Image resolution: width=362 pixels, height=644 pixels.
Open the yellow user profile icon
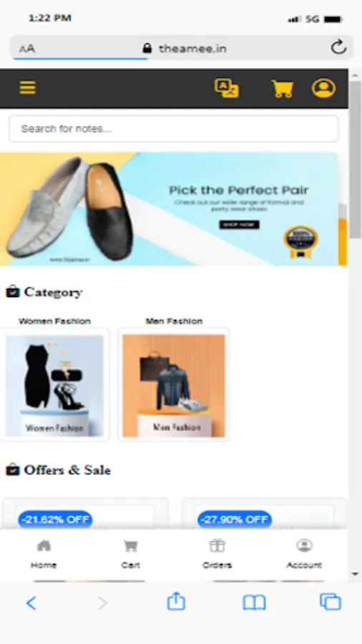324,88
